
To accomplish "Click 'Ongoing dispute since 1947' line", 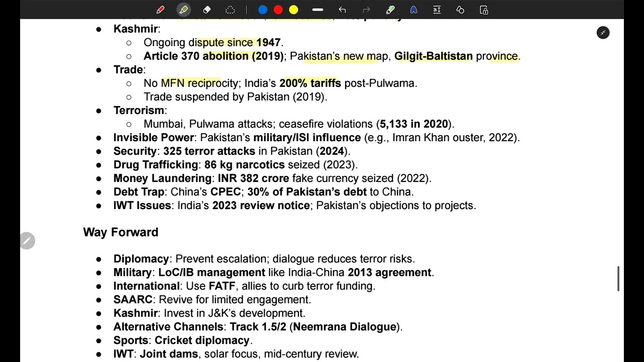I will click(213, 43).
